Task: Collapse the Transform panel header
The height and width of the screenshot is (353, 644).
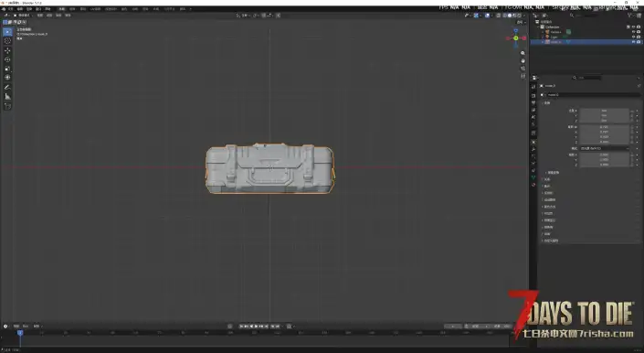Action: coord(547,103)
